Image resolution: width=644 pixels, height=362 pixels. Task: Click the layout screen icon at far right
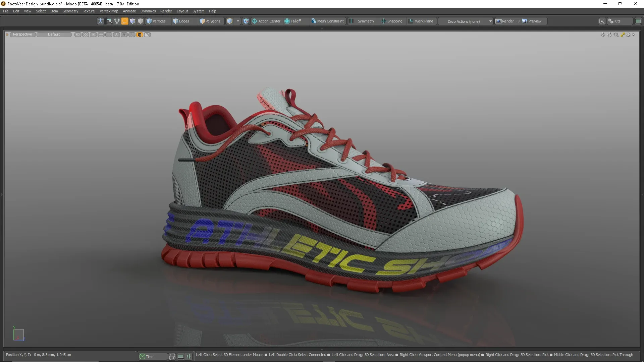638,21
